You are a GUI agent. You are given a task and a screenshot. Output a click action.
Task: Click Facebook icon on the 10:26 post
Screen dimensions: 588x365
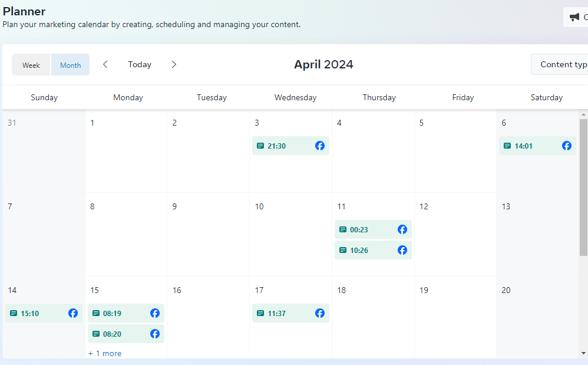click(x=402, y=250)
